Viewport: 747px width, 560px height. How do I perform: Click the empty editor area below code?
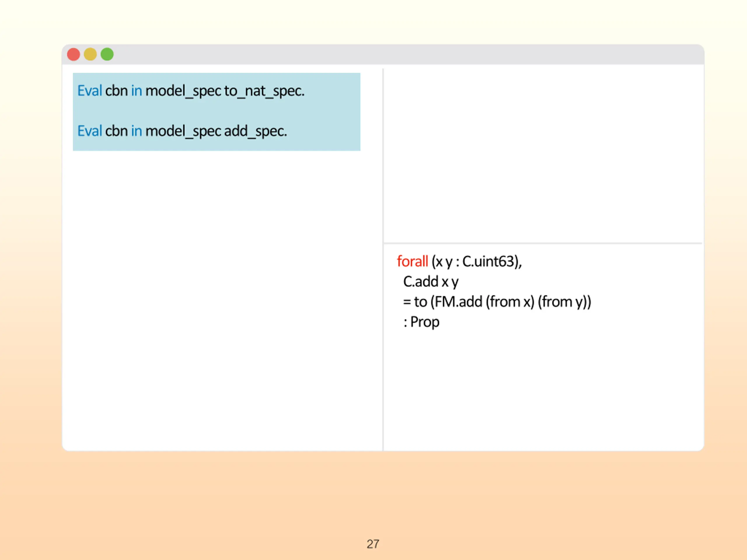(x=222, y=300)
